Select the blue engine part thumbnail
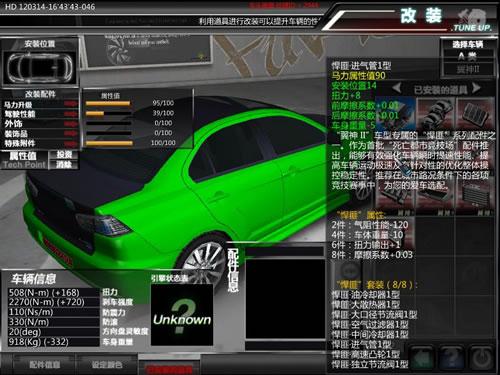500x375 pixels. [x=395, y=115]
